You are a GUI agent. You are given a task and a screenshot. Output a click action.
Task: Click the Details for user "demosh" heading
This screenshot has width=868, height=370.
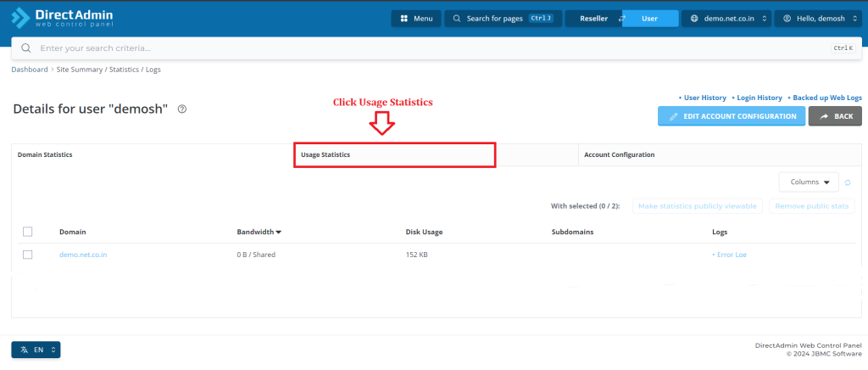pos(90,109)
